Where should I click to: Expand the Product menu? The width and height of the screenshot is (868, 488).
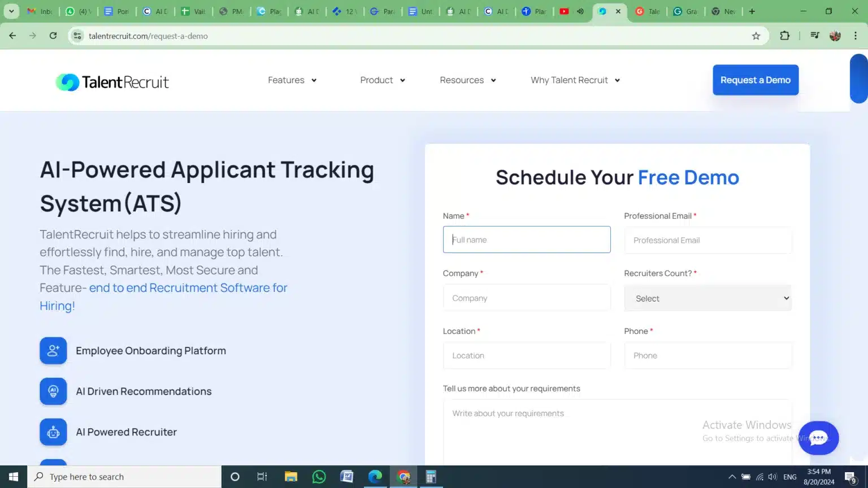(383, 80)
